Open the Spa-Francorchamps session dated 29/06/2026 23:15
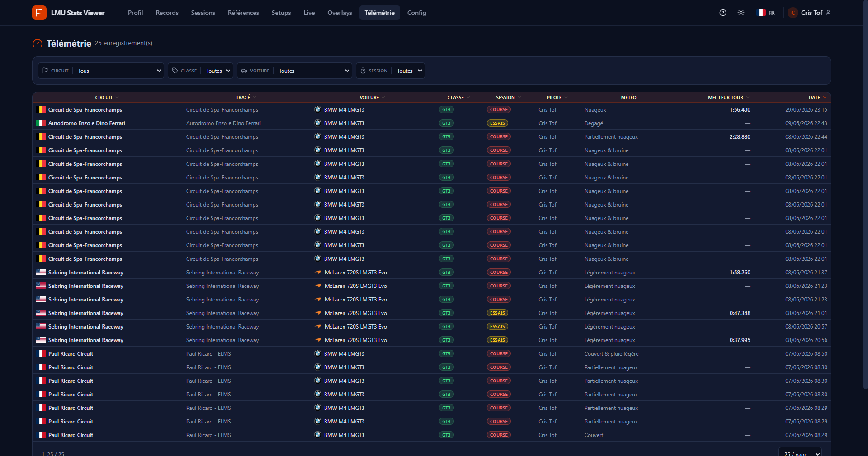This screenshot has height=456, width=868. click(431, 109)
